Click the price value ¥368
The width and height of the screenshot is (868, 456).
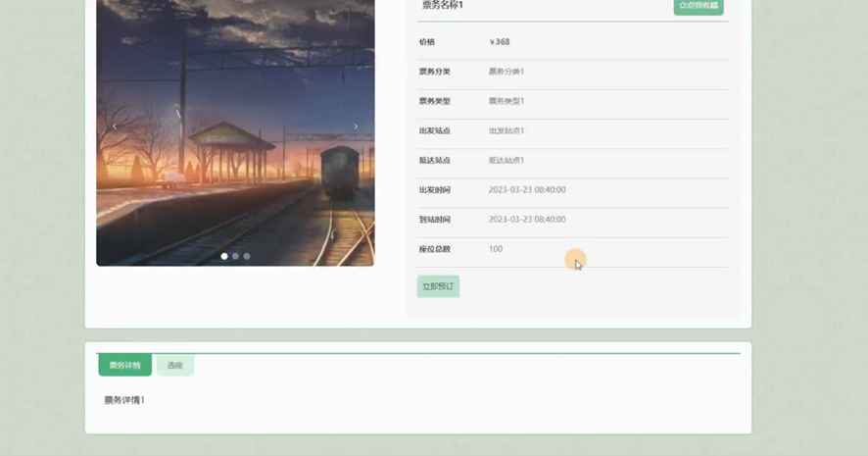500,42
